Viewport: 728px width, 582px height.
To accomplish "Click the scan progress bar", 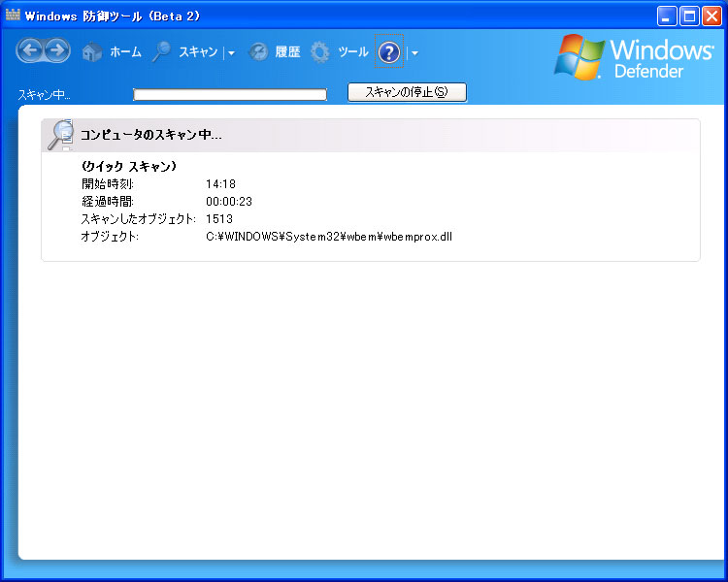I will (230, 94).
